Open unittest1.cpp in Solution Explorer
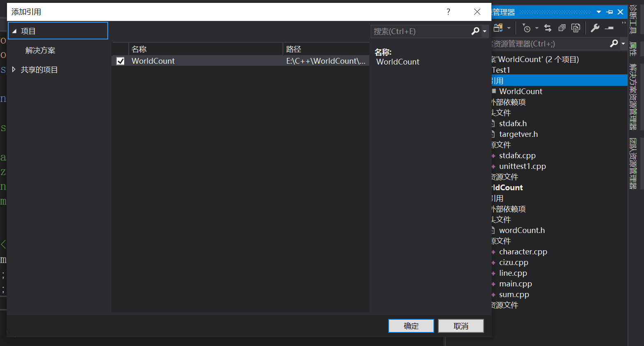 [522, 166]
